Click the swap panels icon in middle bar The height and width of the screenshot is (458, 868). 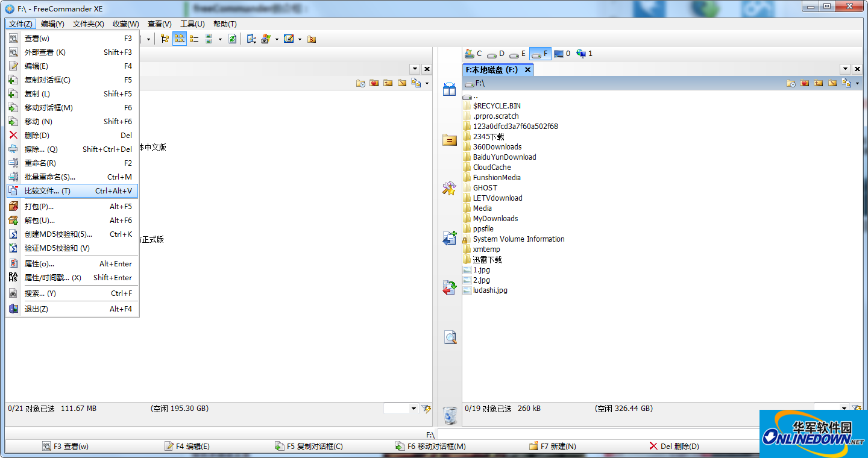[450, 89]
